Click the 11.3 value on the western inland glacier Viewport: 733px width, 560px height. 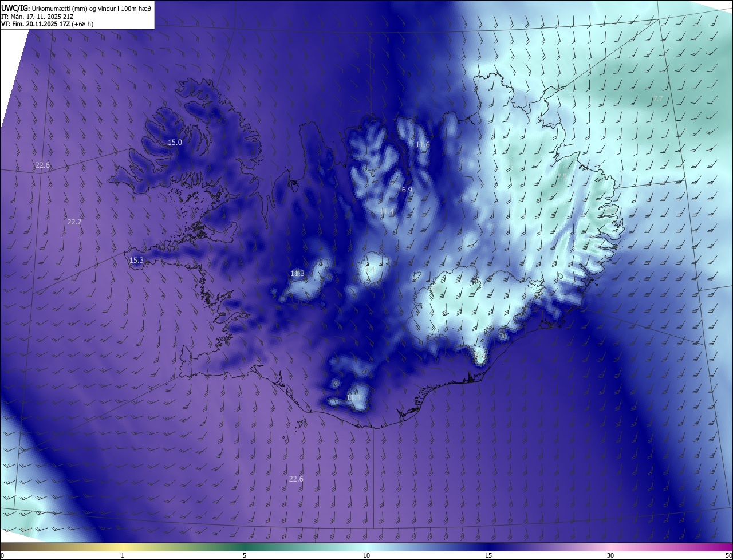pyautogui.click(x=297, y=274)
